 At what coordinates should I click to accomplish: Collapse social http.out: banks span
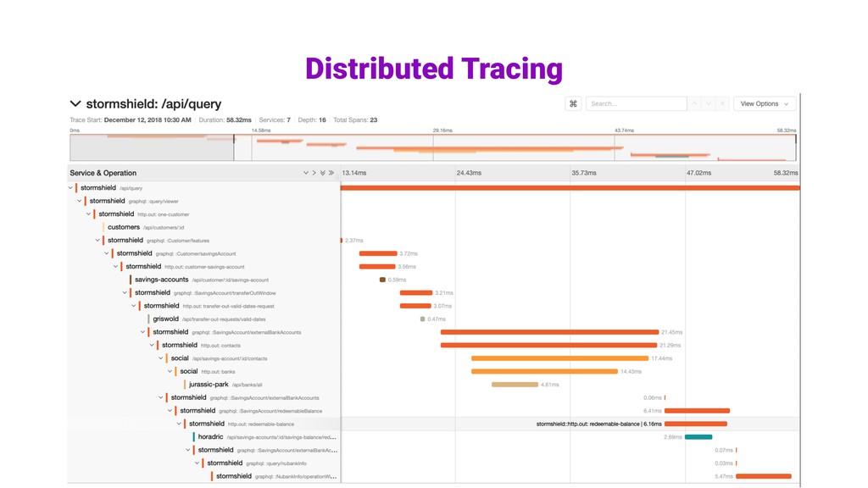[170, 371]
